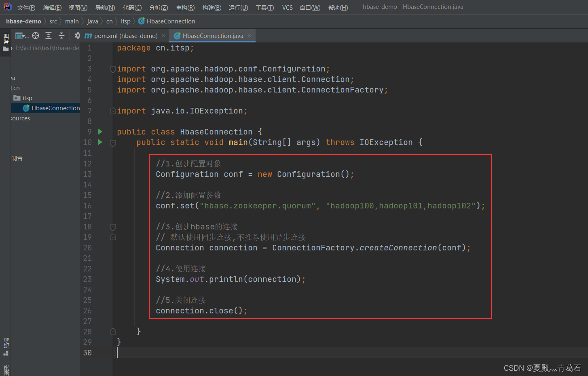Switch to the HbaseConnection.java tab
Viewport: 588px width, 376px height.
(x=213, y=36)
